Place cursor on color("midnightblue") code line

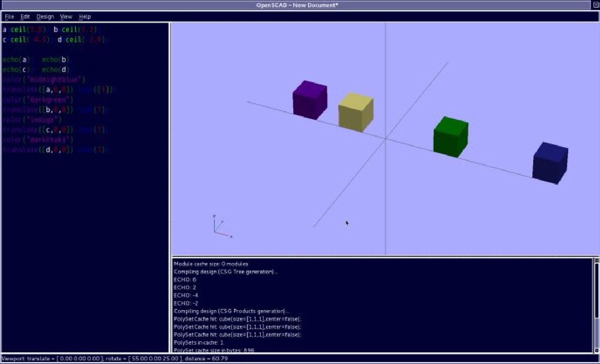coord(44,80)
